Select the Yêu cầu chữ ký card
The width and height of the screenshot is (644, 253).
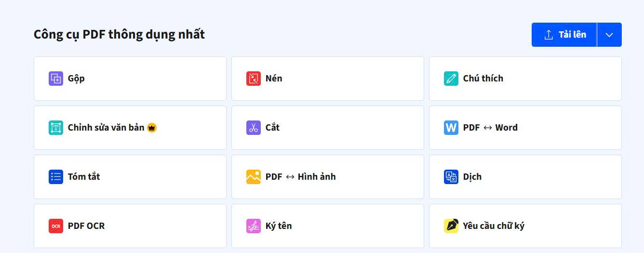tap(525, 226)
